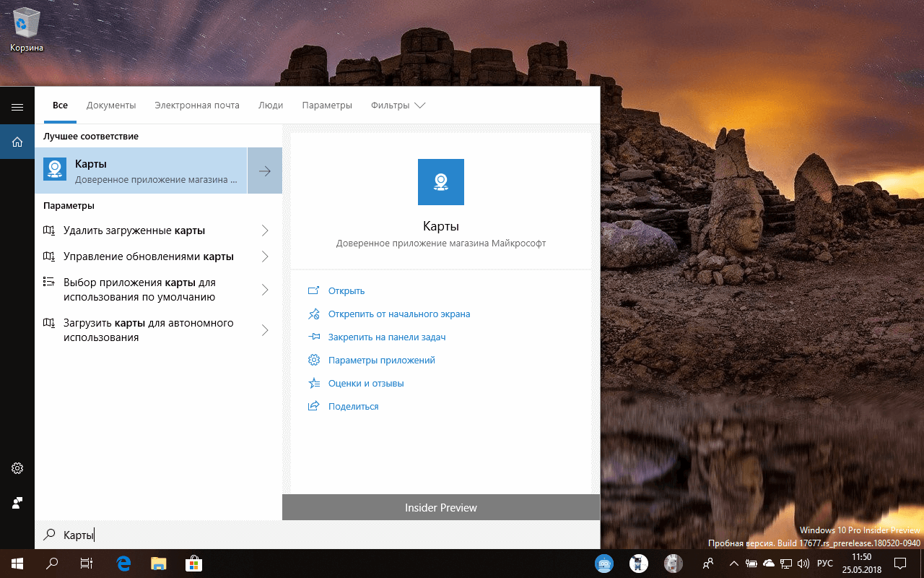This screenshot has height=578, width=924.
Task: Click the People icon near the system tray
Action: coord(707,563)
